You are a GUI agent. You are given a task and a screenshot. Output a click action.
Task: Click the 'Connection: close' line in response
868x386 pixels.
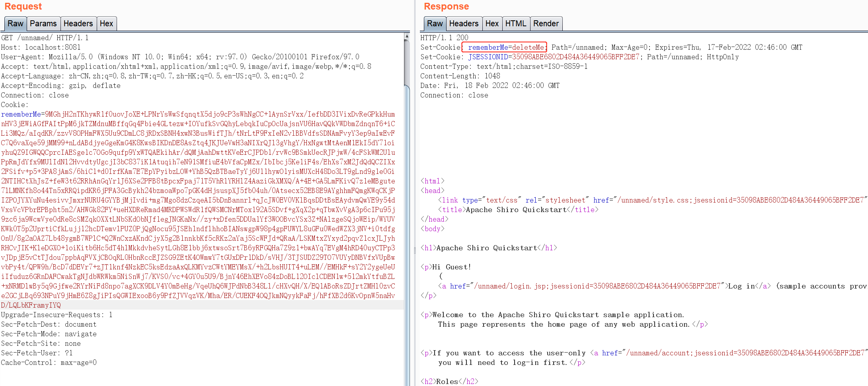454,95
